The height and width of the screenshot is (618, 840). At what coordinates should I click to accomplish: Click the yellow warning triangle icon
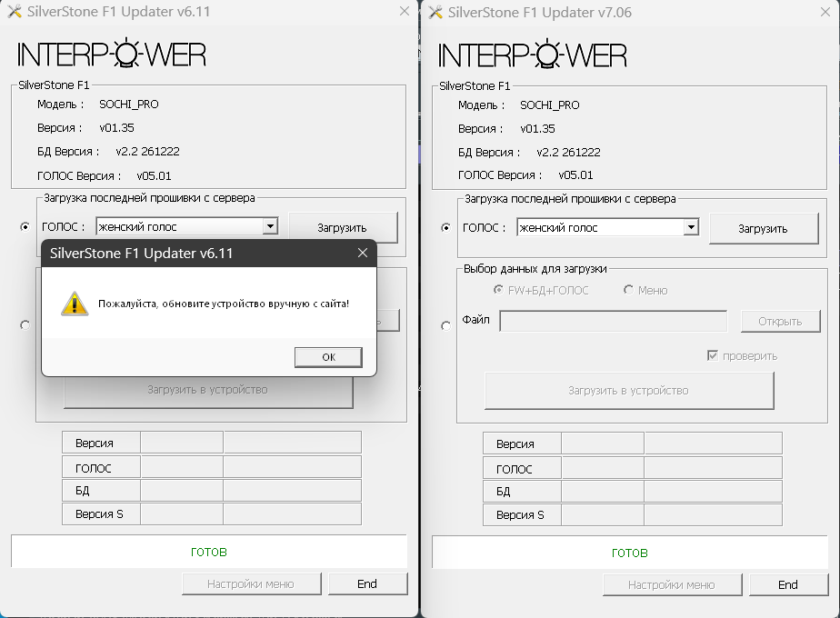pyautogui.click(x=75, y=304)
